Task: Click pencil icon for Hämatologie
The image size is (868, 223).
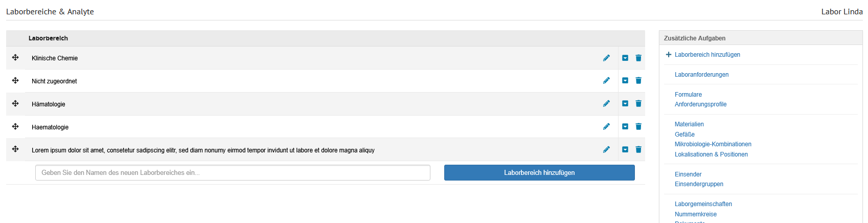Action: point(606,104)
